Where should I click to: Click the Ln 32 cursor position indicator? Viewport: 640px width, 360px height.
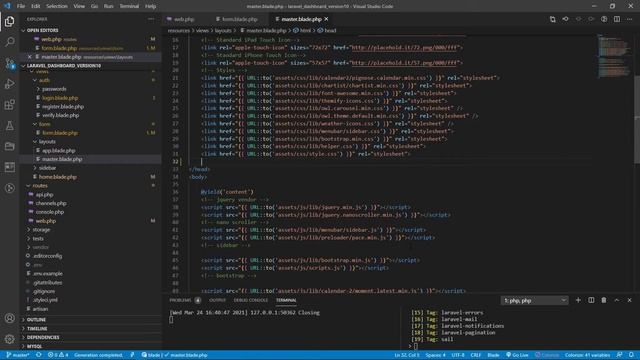pos(407,355)
